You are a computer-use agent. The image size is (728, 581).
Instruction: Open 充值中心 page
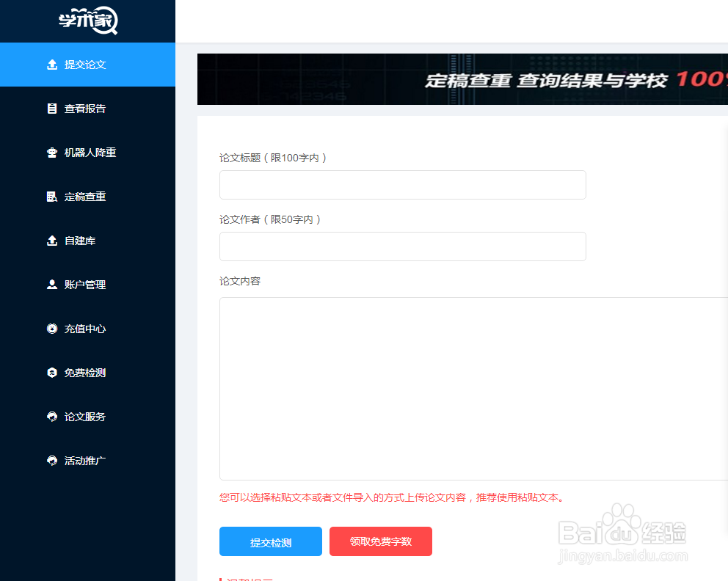88,329
